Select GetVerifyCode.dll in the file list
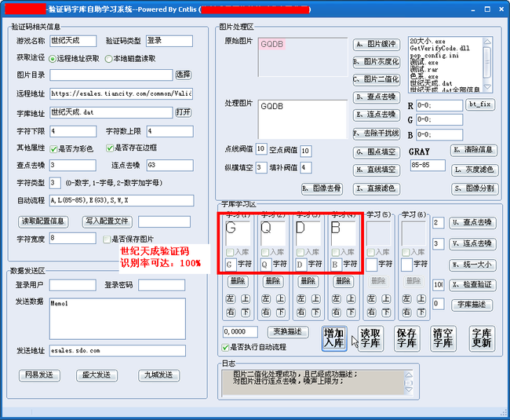Image resolution: width=510 pixels, height=420 pixels. click(x=439, y=48)
